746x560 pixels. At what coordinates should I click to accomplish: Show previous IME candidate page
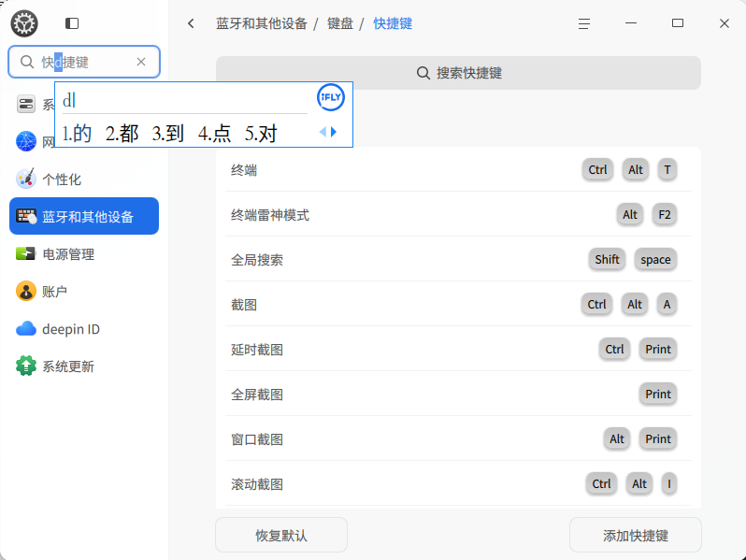click(323, 132)
